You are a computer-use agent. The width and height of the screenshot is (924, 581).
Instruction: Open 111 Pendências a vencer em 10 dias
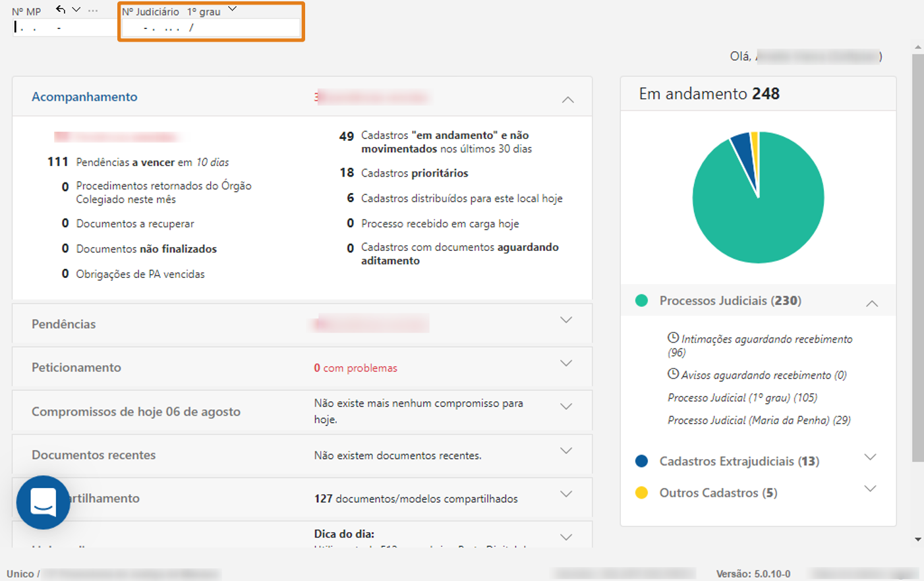[x=138, y=162]
